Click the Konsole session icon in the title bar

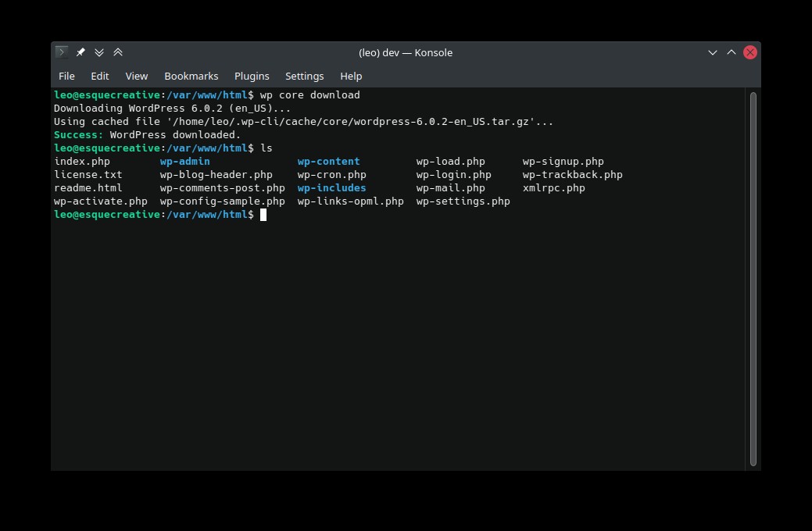61,52
